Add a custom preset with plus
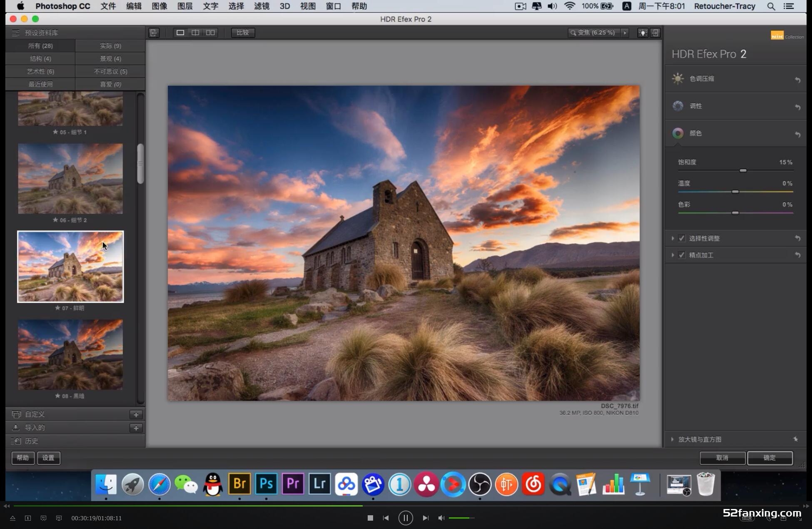This screenshot has height=529, width=812. click(136, 414)
